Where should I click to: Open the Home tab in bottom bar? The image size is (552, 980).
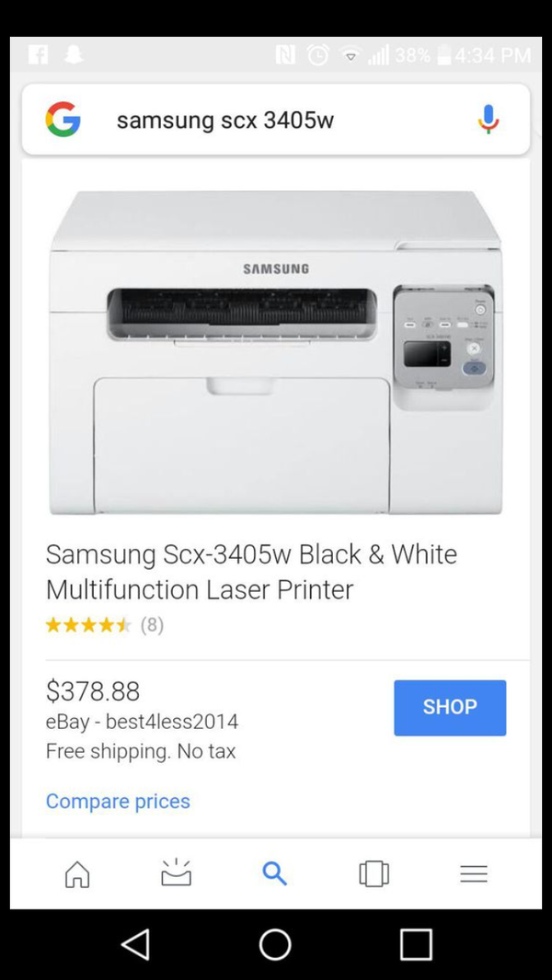(x=77, y=873)
